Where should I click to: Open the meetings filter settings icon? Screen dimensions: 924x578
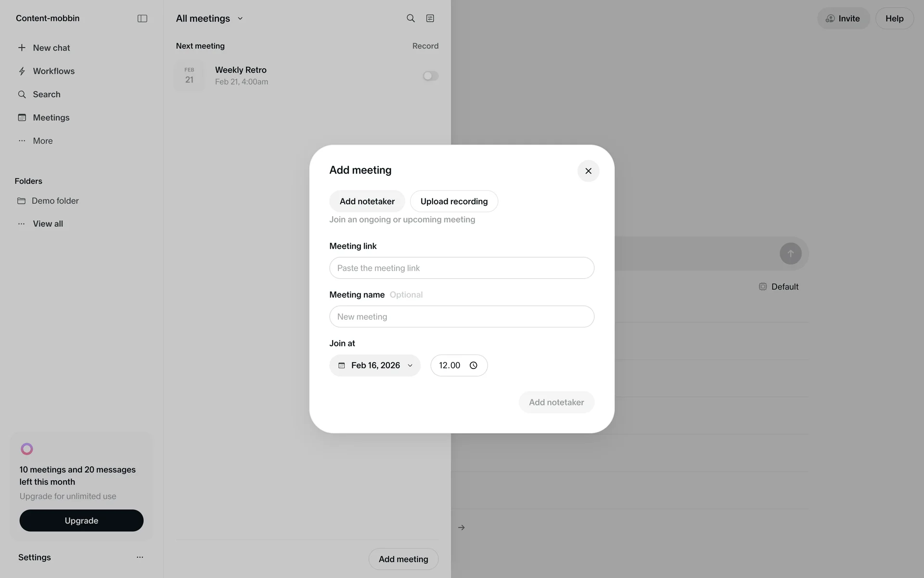point(430,18)
